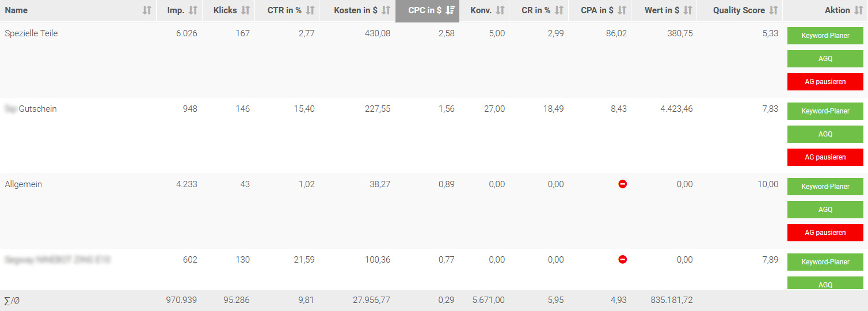
Task: Click AGQ button for Spezielle Teile
Action: click(825, 59)
